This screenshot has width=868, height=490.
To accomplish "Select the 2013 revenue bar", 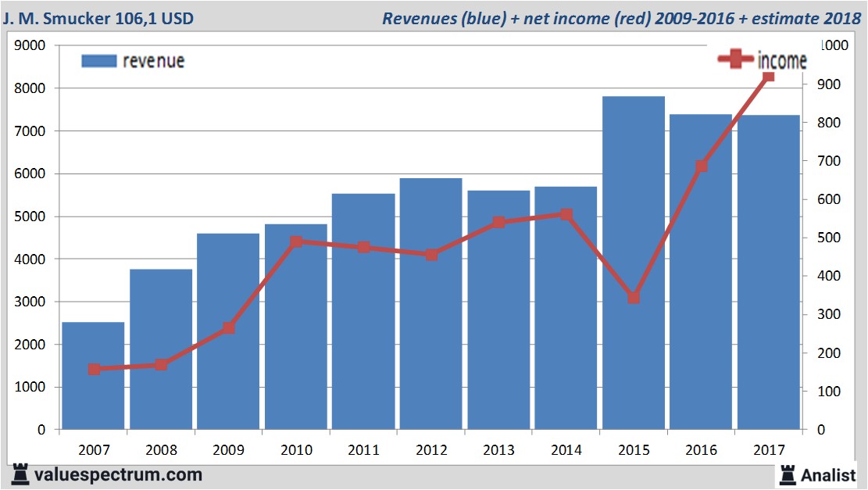I will 498,310.
